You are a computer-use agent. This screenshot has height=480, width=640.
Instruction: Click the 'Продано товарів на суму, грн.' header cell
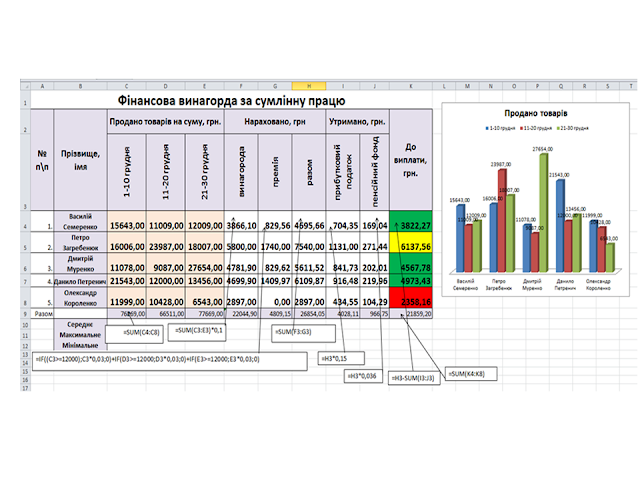coord(165,122)
